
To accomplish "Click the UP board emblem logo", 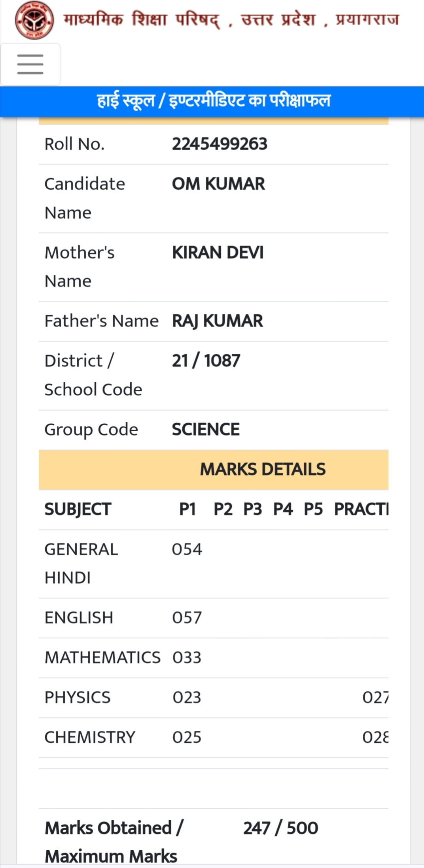I will click(34, 20).
